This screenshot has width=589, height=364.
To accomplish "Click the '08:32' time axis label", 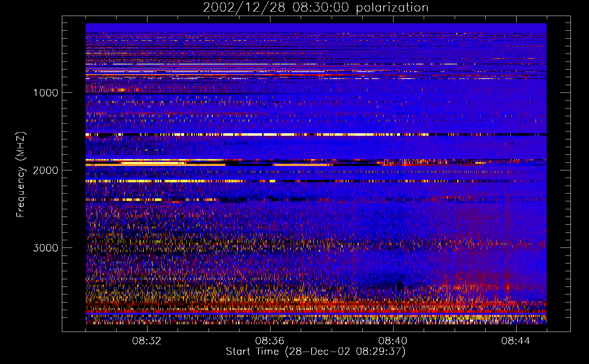I will coord(147,341).
